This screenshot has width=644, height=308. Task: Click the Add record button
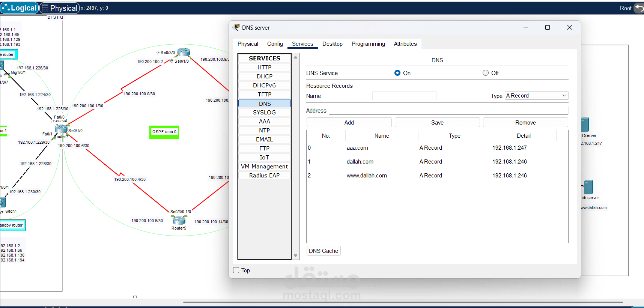coord(349,122)
